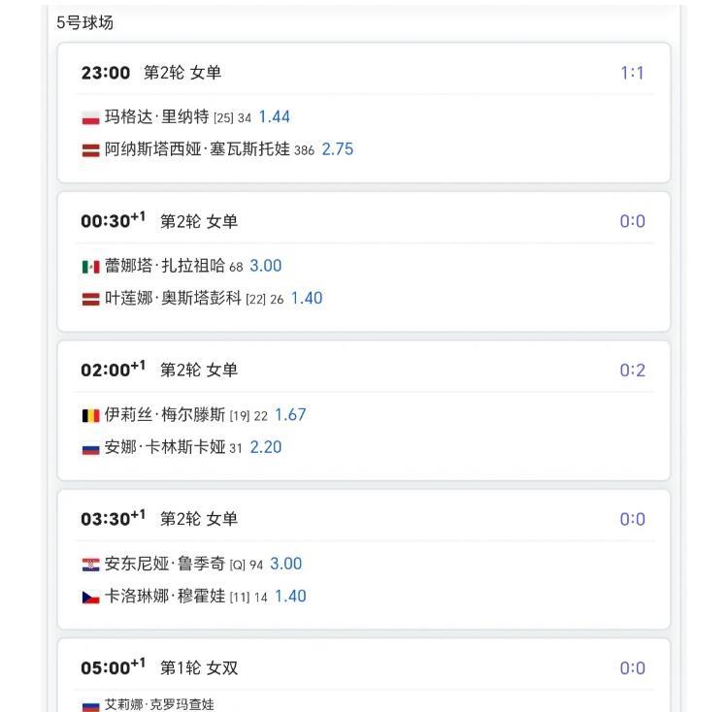Select the 2.75 odds for 塞瓦斯托娃
728x712 pixels.
[x=337, y=150]
